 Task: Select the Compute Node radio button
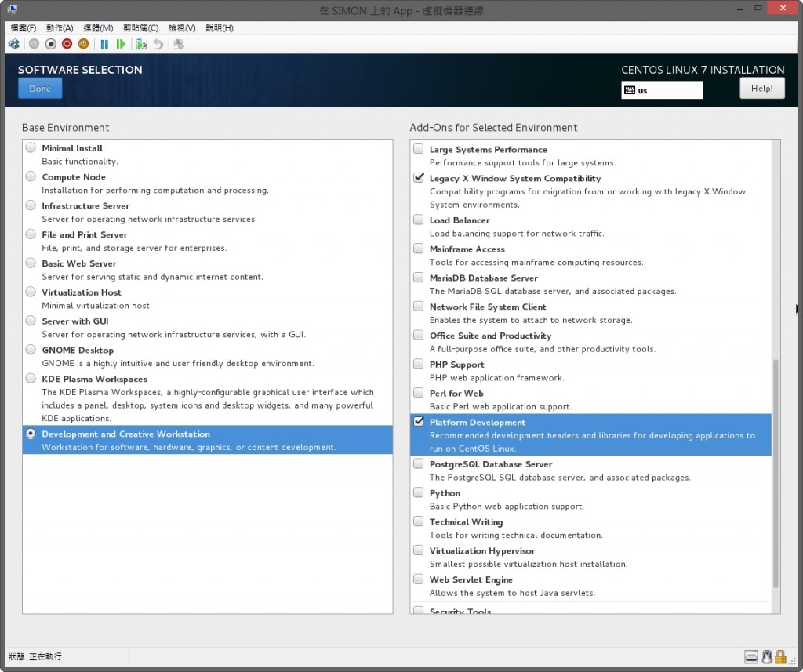(31, 176)
